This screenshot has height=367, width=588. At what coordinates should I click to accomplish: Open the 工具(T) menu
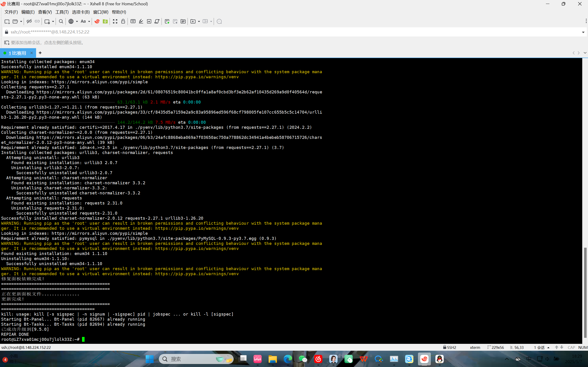62,12
